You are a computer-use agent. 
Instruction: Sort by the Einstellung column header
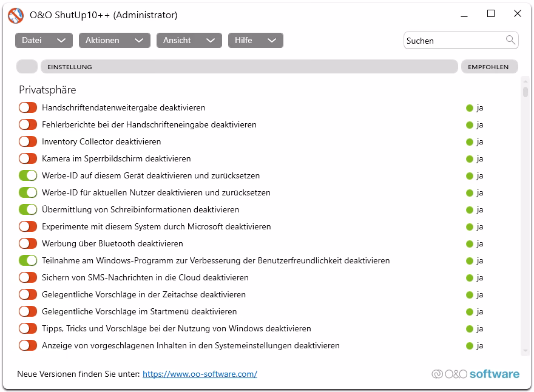pyautogui.click(x=249, y=67)
